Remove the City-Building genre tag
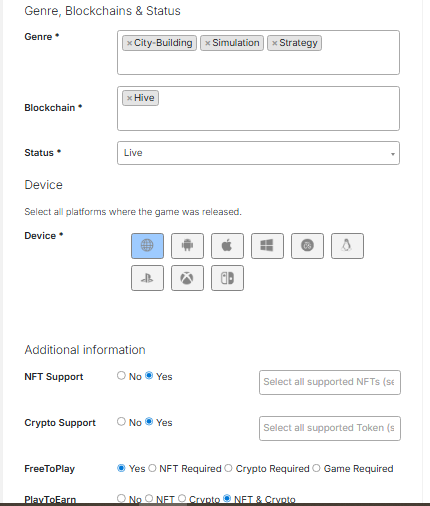The image size is (430, 506). (x=129, y=43)
